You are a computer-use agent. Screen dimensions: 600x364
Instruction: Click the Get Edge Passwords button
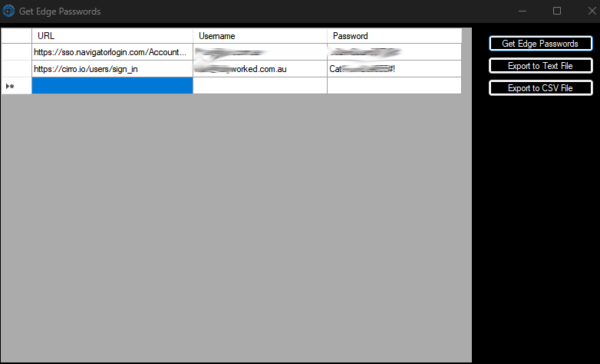(540, 43)
